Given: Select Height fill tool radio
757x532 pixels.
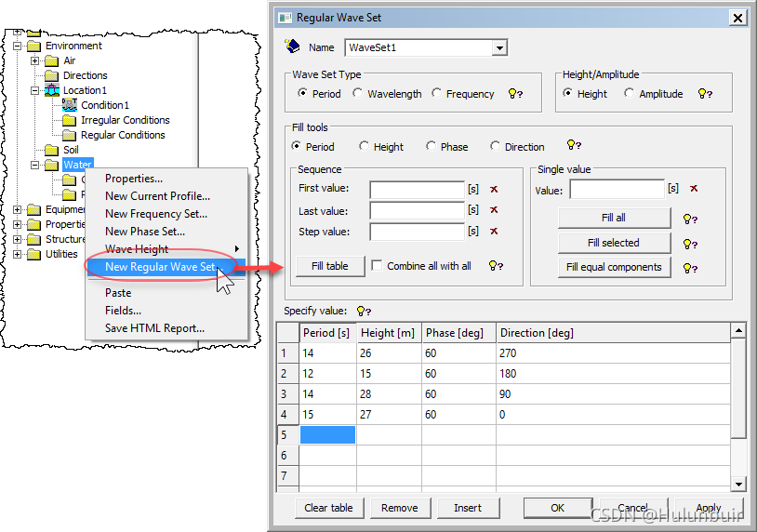Looking at the screenshot, I should click(364, 146).
